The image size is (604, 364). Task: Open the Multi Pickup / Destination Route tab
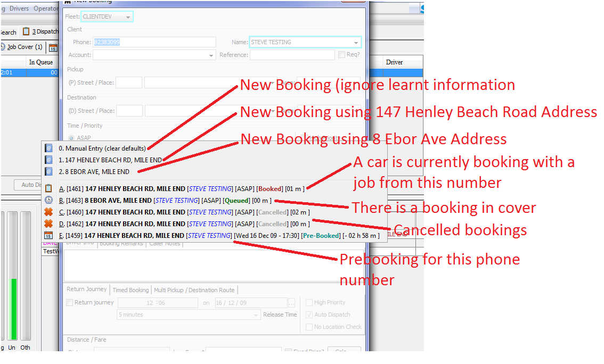pyautogui.click(x=194, y=290)
